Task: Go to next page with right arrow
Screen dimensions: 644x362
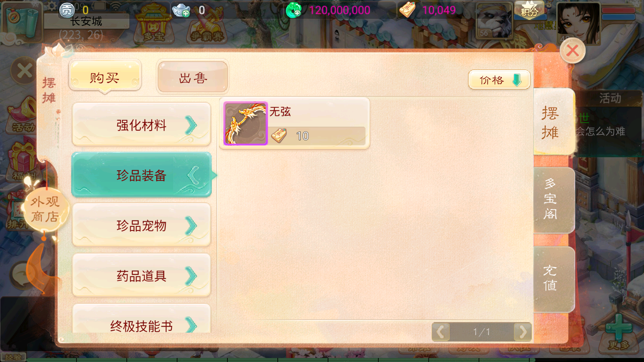Action: click(x=523, y=332)
